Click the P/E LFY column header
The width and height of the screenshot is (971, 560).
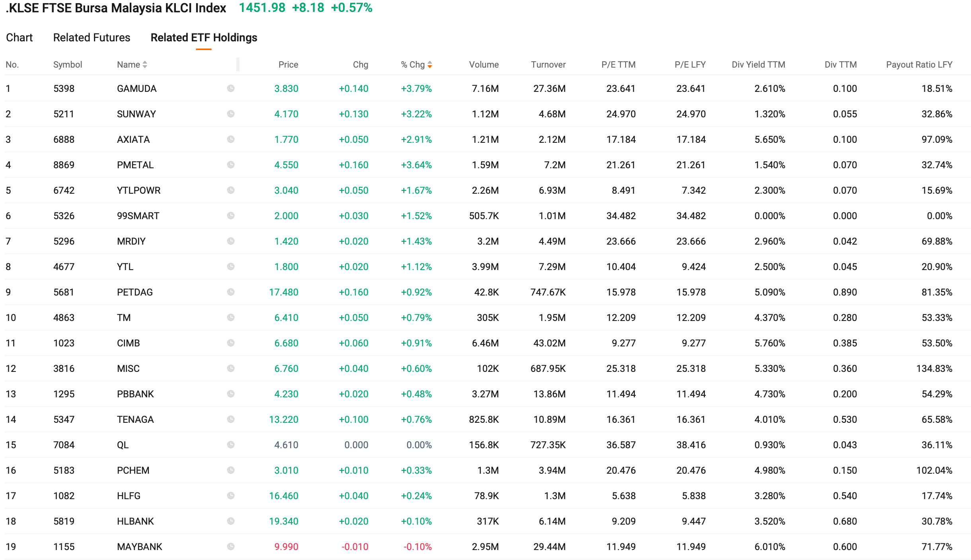[690, 64]
